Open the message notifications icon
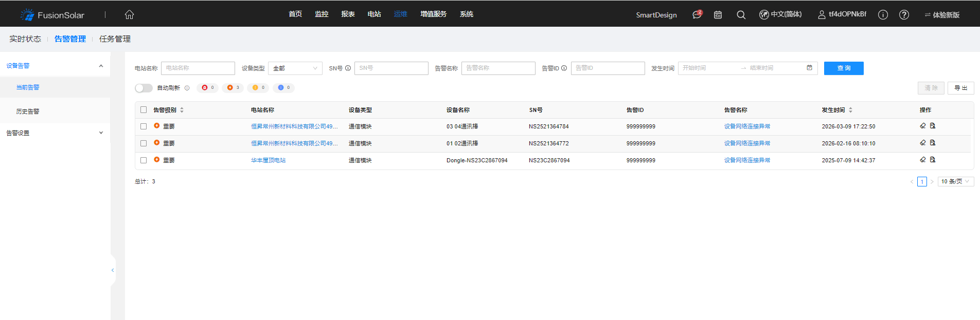The image size is (980, 320). point(697,14)
